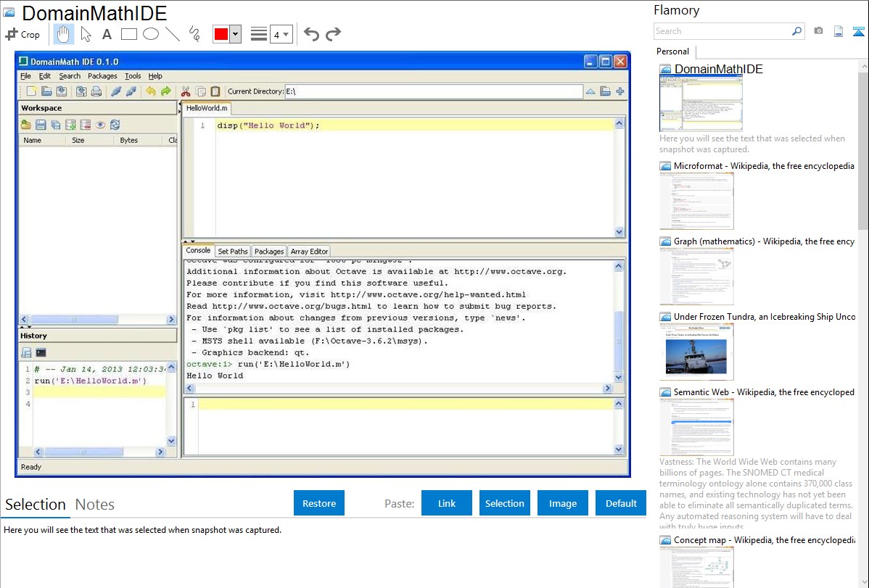Click the Default paste button
This screenshot has width=869, height=588.
click(621, 503)
